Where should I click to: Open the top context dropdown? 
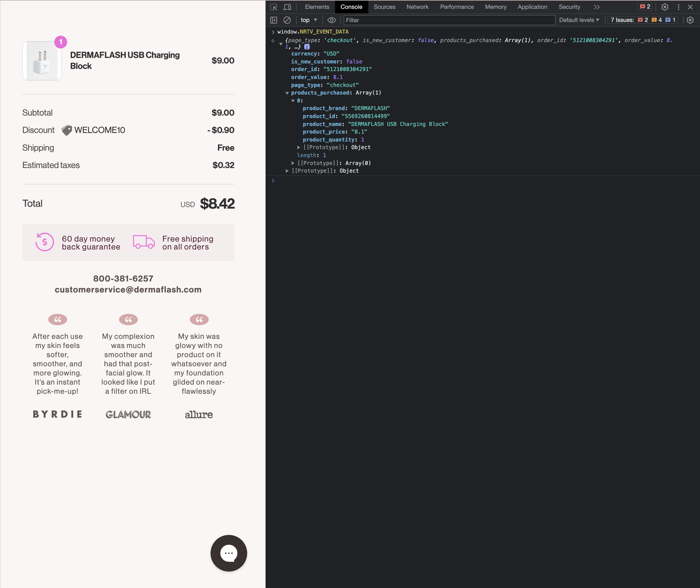[x=309, y=20]
